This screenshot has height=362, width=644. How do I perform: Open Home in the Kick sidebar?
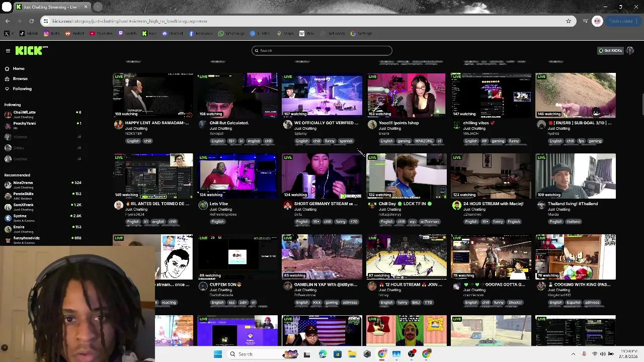point(19,68)
